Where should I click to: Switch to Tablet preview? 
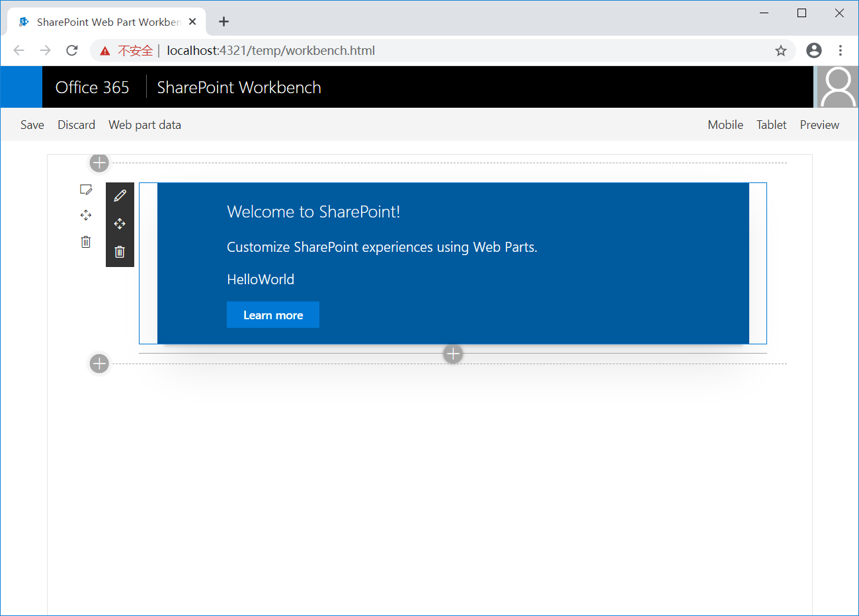coord(772,125)
